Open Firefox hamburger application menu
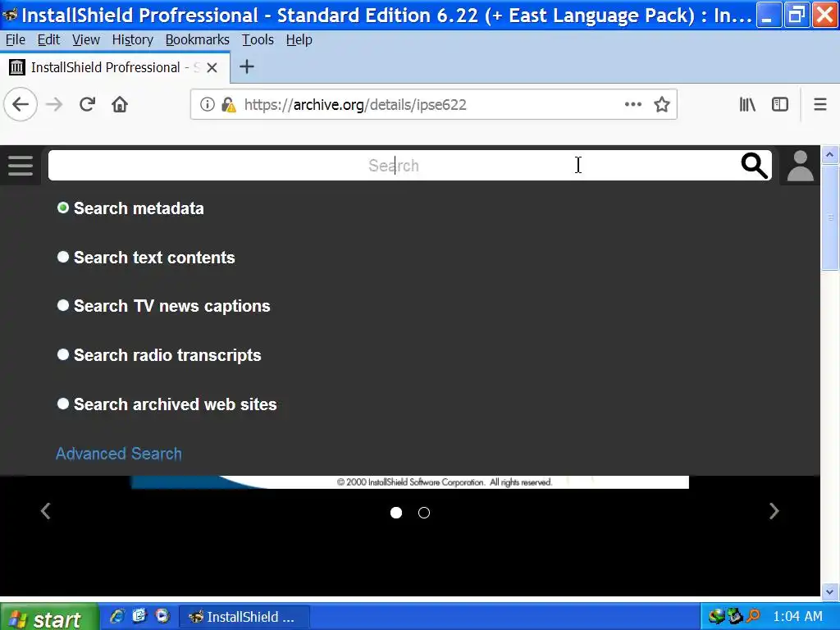The height and width of the screenshot is (630, 840). [820, 104]
